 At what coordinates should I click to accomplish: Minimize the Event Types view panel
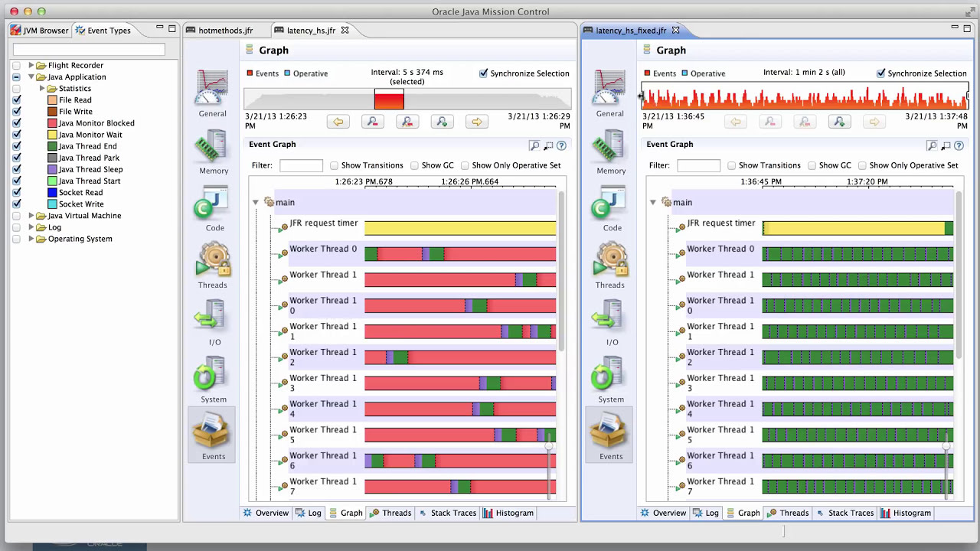tap(160, 28)
